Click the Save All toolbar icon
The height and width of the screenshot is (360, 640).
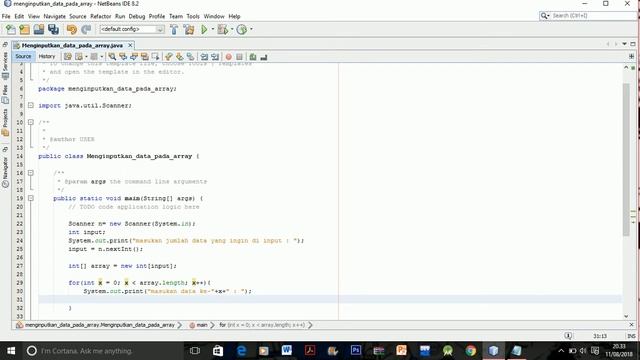[53, 29]
